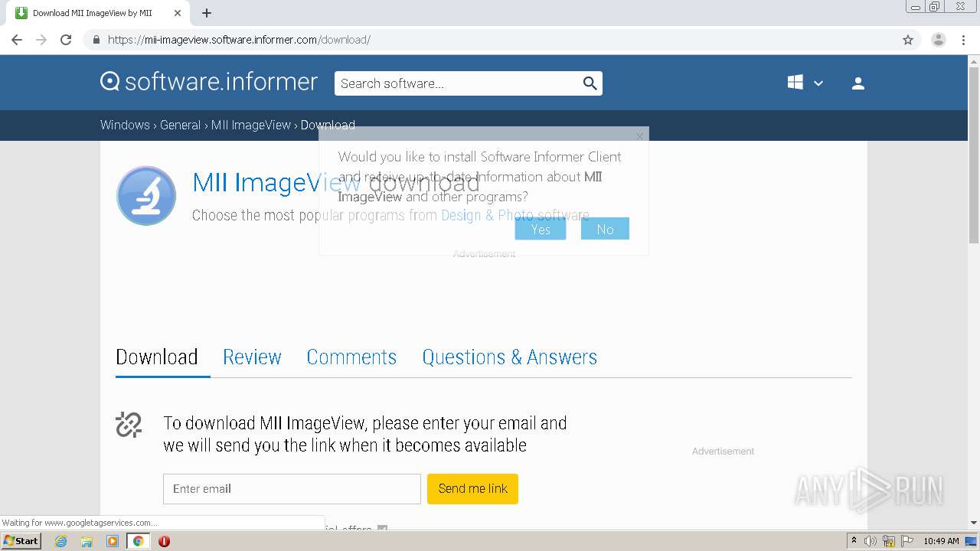Click the network tray icon
The width and height of the screenshot is (980, 551).
[889, 541]
